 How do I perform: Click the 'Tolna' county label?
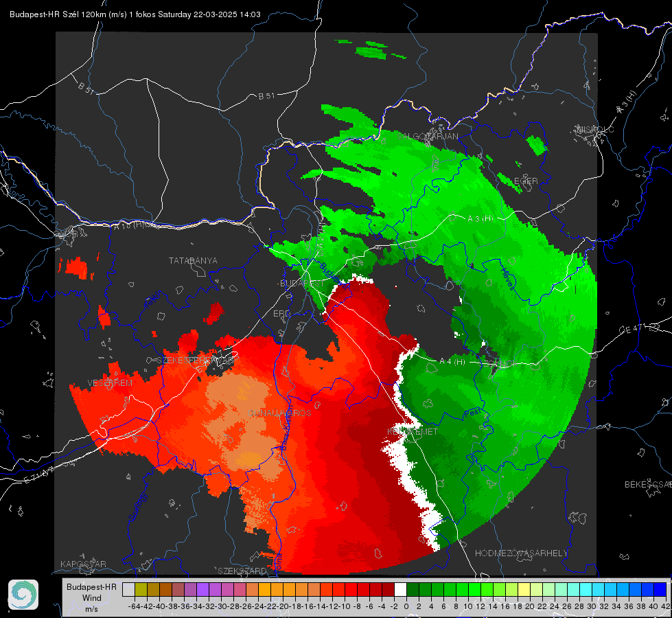pyautogui.click(x=278, y=562)
